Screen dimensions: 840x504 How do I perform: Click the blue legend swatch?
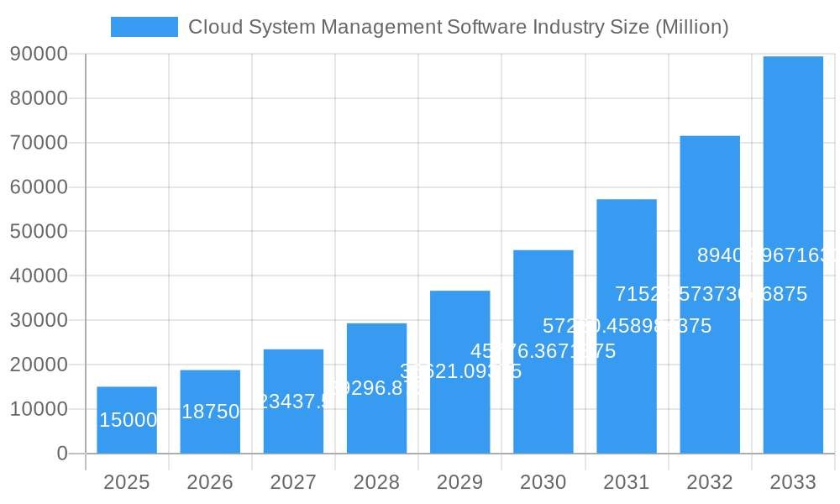(x=143, y=27)
